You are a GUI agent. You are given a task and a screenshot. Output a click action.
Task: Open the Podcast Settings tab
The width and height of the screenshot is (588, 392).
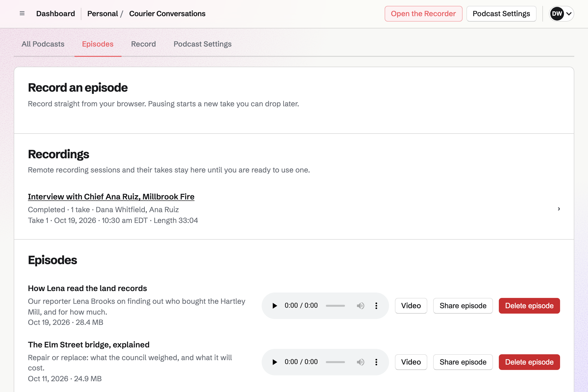point(203,44)
